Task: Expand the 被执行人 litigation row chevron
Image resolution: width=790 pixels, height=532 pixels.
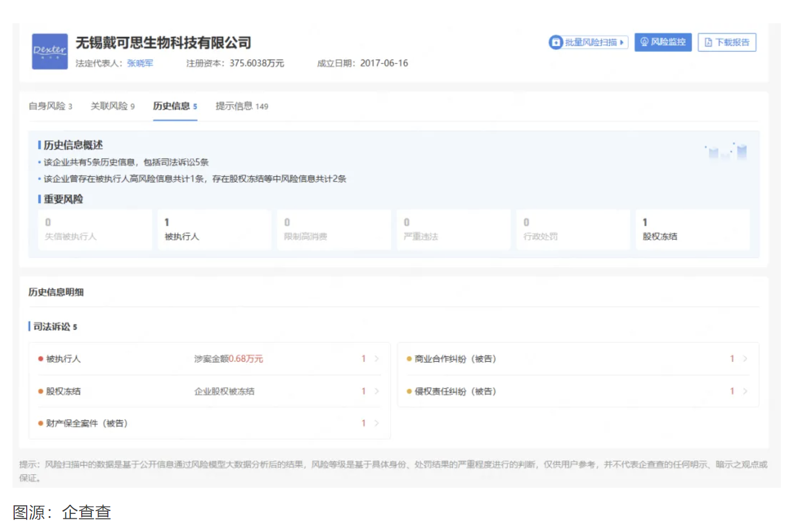Action: 376,358
